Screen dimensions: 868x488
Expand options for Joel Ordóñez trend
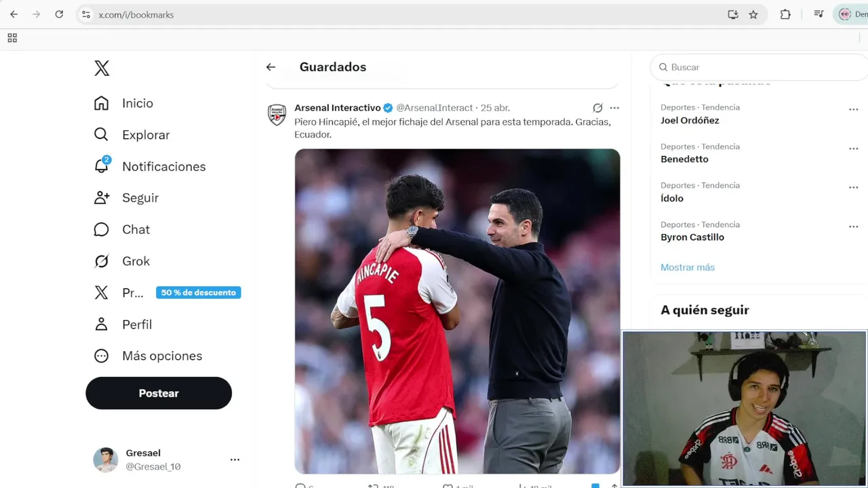[x=853, y=109]
